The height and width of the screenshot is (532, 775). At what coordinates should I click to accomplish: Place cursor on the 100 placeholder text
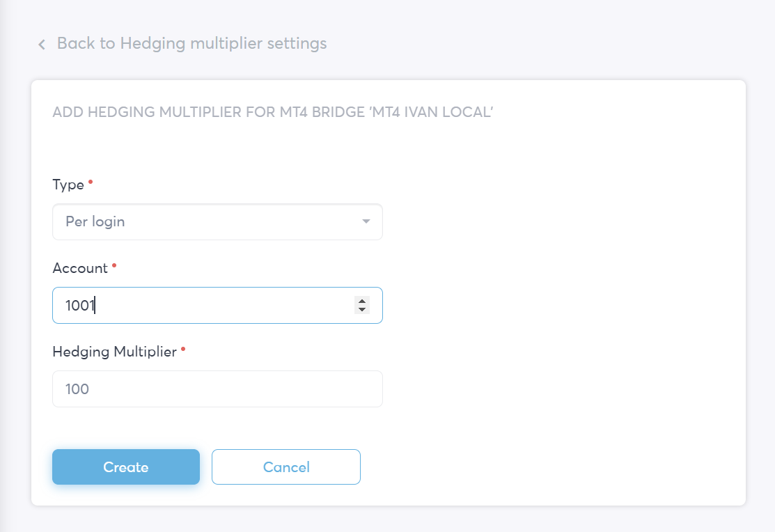click(77, 389)
